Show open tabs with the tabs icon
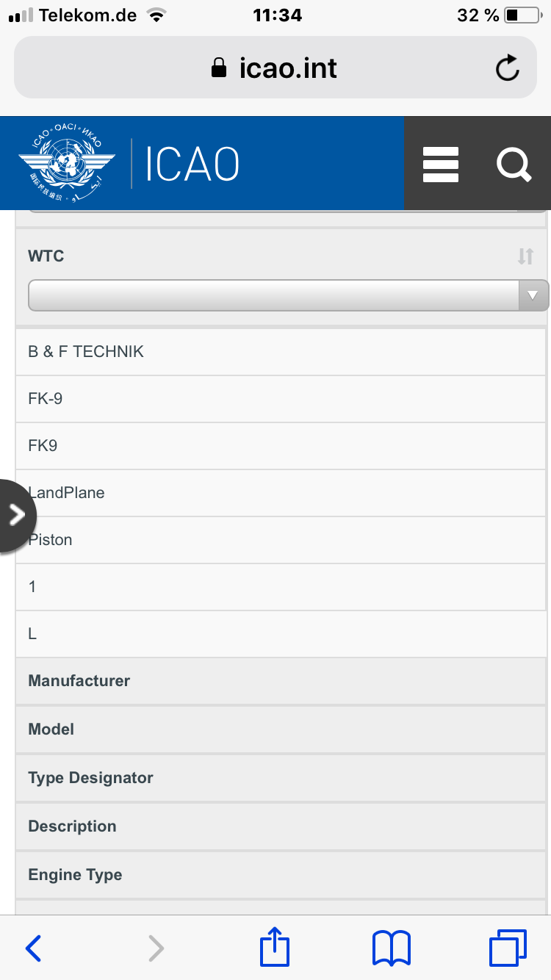551x980 pixels. [508, 948]
